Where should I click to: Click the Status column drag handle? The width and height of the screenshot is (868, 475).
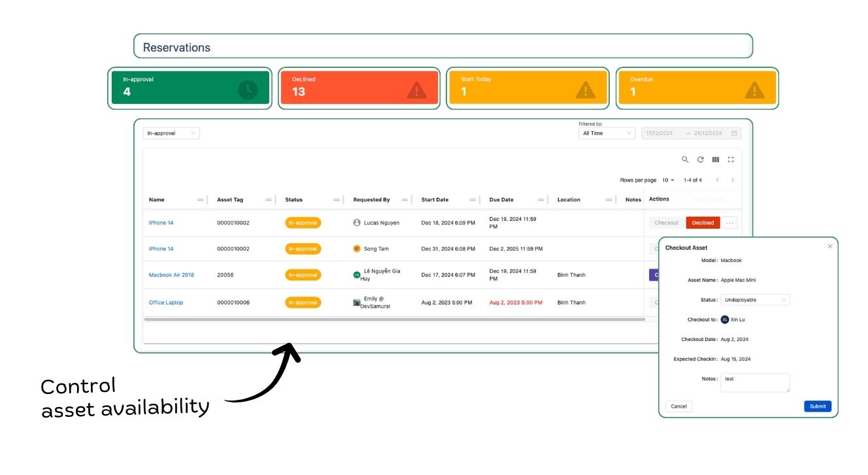(337, 200)
